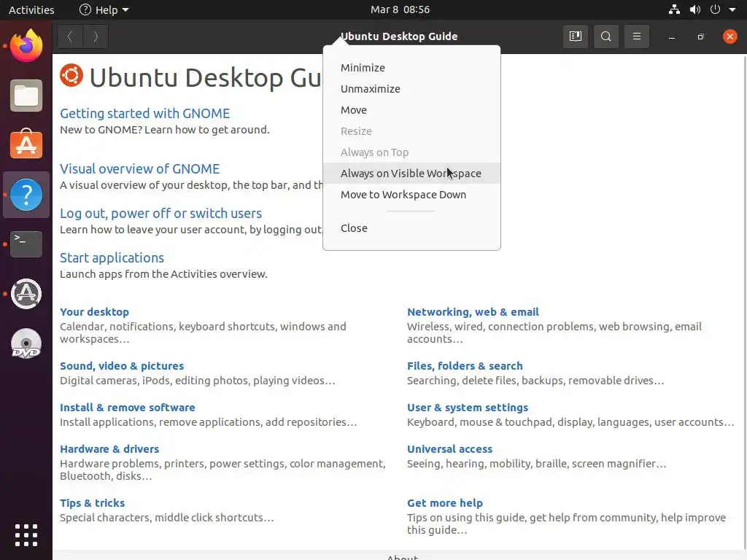
Task: Open Install & remove software topic
Action: coord(127,408)
